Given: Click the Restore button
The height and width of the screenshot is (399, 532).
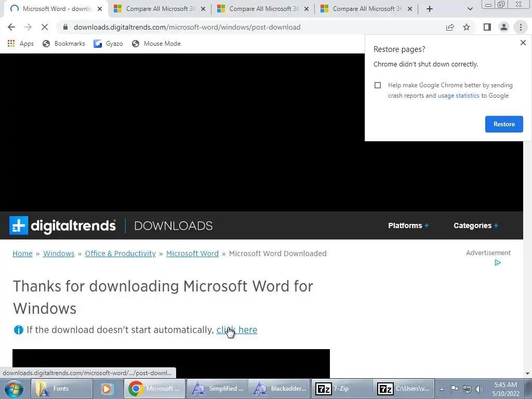Looking at the screenshot, I should coord(504,124).
